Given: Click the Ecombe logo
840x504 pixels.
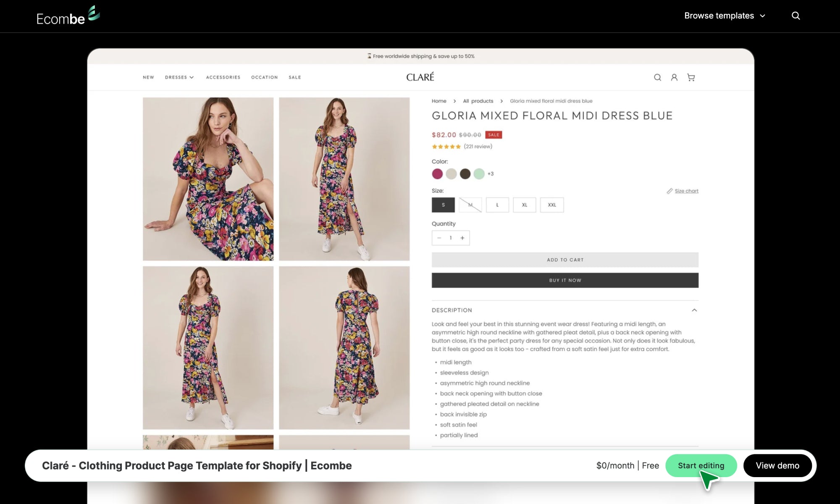Looking at the screenshot, I should [68, 16].
